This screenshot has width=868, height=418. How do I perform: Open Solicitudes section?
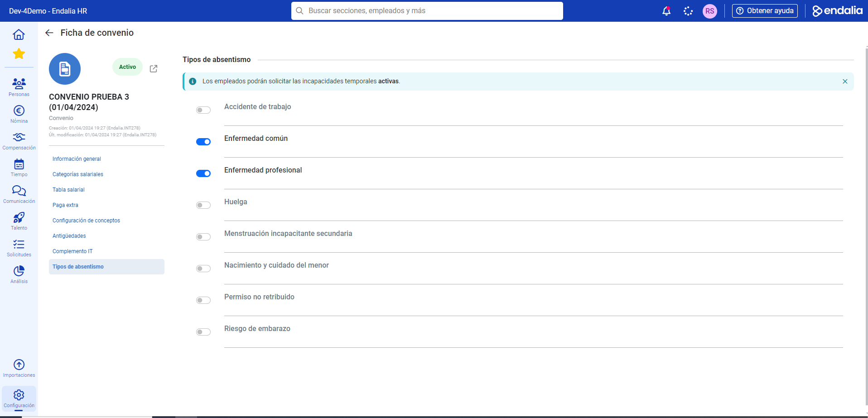tap(19, 247)
